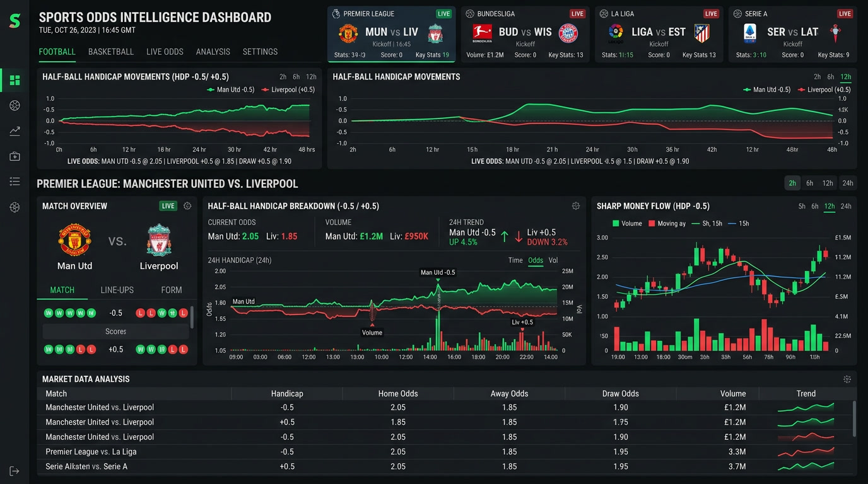This screenshot has height=484, width=868.
Task: Click the list icon in left sidebar
Action: 15,181
